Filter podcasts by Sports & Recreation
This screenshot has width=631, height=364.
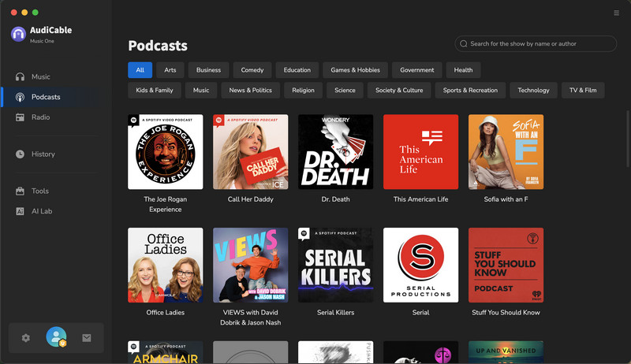pos(470,91)
